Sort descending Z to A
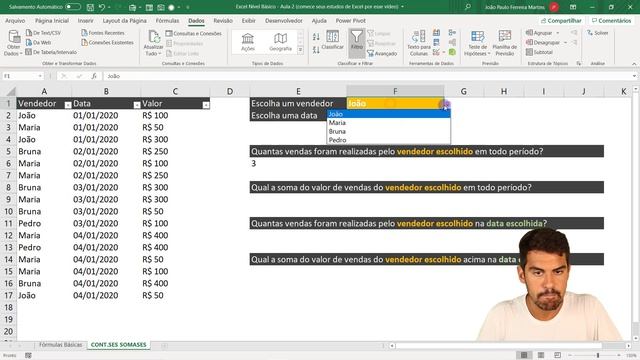Viewport: 640px width, 360px height. tap(316, 50)
